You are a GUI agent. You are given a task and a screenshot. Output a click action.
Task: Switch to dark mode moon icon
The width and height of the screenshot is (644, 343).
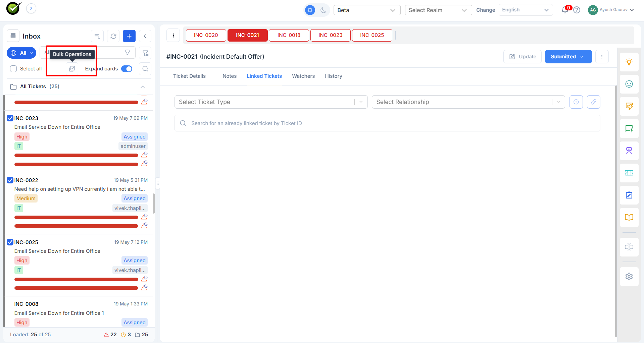[x=324, y=10]
